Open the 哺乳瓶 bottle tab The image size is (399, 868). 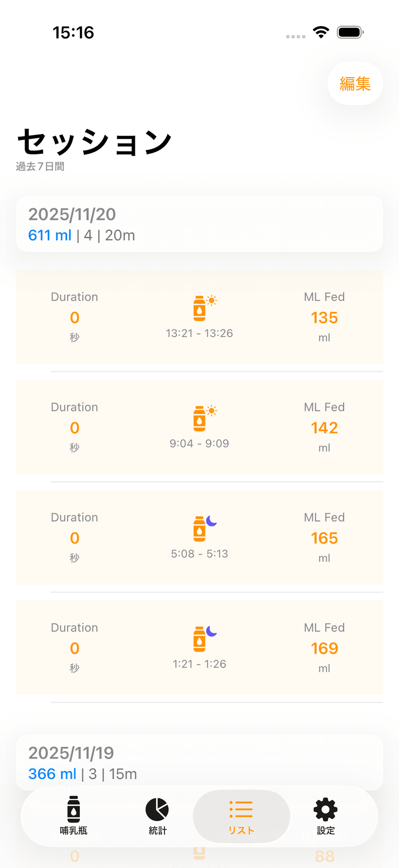point(74,816)
